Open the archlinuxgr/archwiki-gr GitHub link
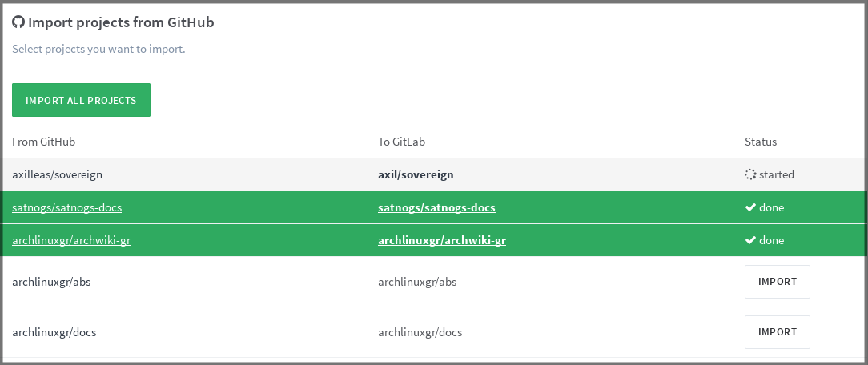This screenshot has width=868, height=365. 71,240
